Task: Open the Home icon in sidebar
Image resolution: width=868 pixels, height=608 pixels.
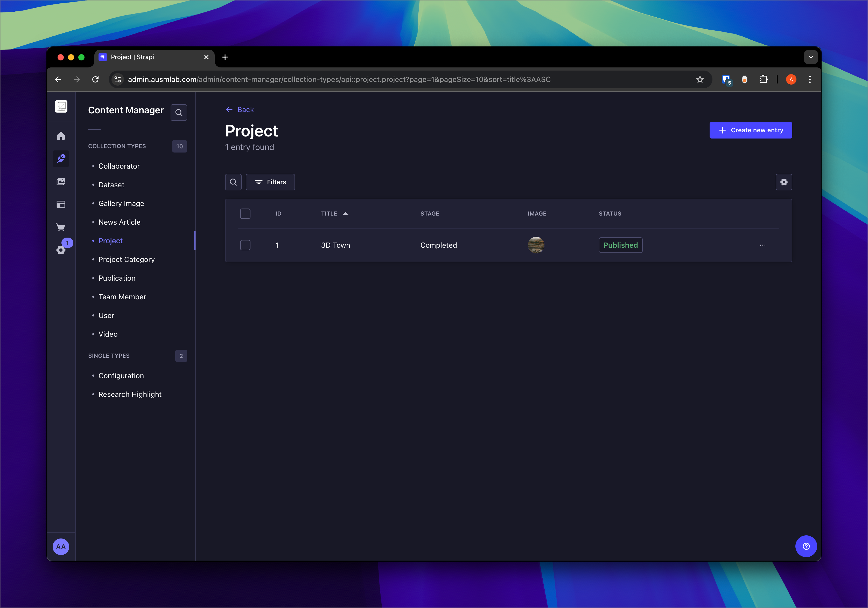Action: 61,136
